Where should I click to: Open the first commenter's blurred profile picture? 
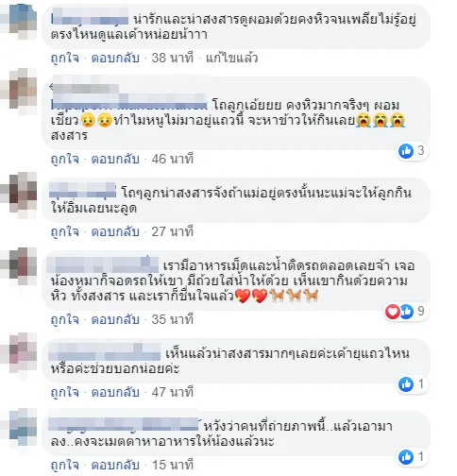[x=20, y=22]
